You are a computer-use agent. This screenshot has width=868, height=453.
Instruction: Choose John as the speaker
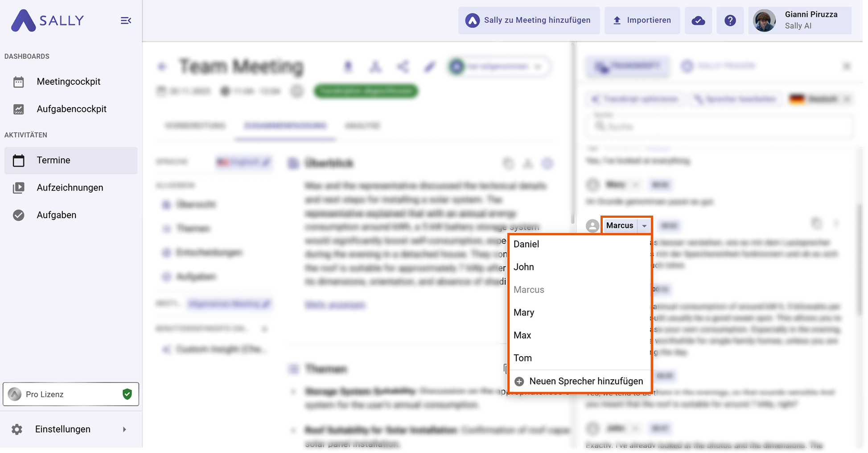coord(523,267)
